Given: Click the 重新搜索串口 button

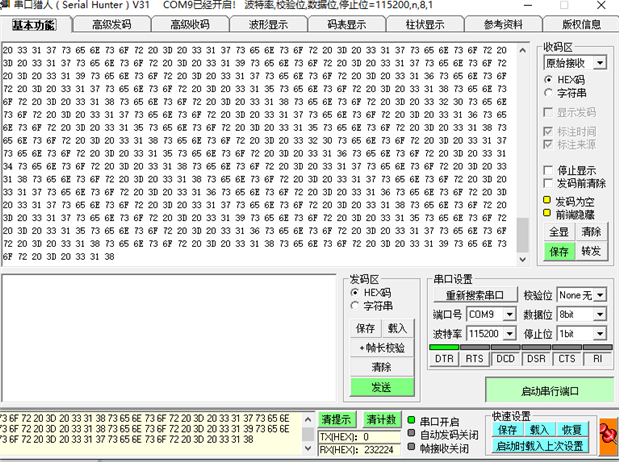Looking at the screenshot, I should pos(475,295).
